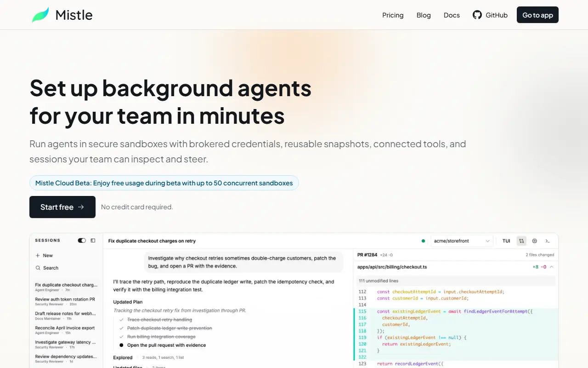Viewport: 588px width, 368px height.
Task: Open Search in sessions sidebar
Action: point(47,268)
